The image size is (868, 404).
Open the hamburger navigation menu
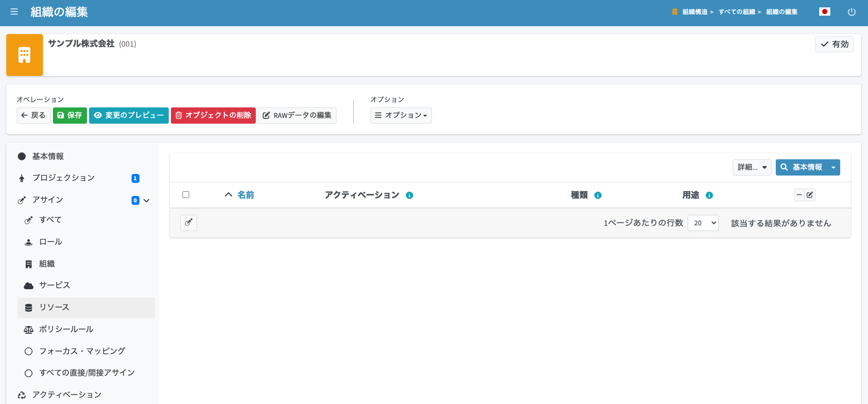14,12
